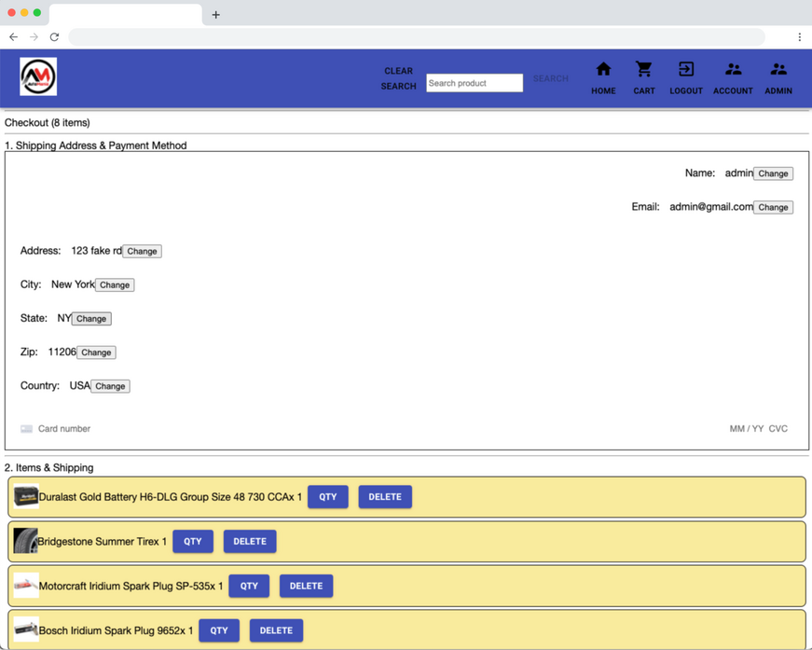
Task: Click the browser back arrow
Action: [x=13, y=36]
